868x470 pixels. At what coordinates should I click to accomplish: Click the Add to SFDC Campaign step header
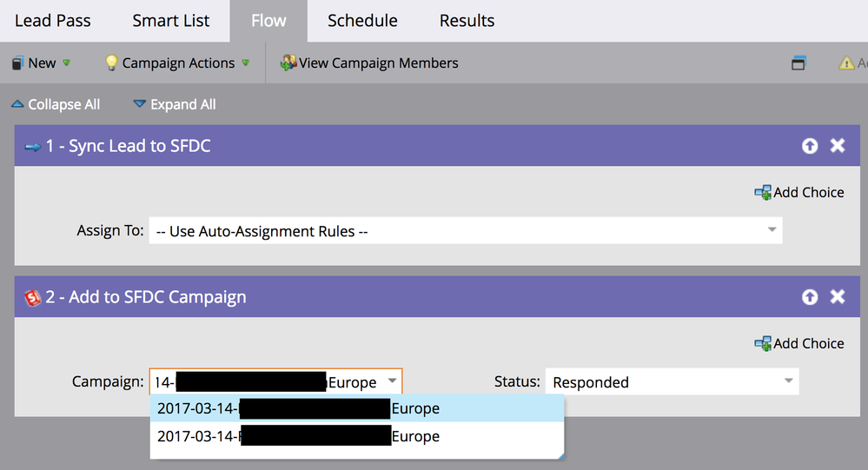[437, 297]
